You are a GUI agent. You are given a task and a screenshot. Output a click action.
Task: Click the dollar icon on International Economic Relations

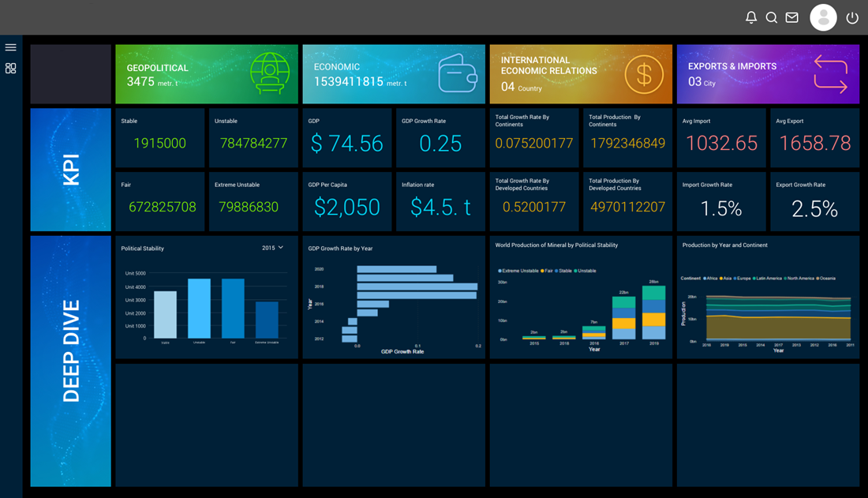(642, 74)
